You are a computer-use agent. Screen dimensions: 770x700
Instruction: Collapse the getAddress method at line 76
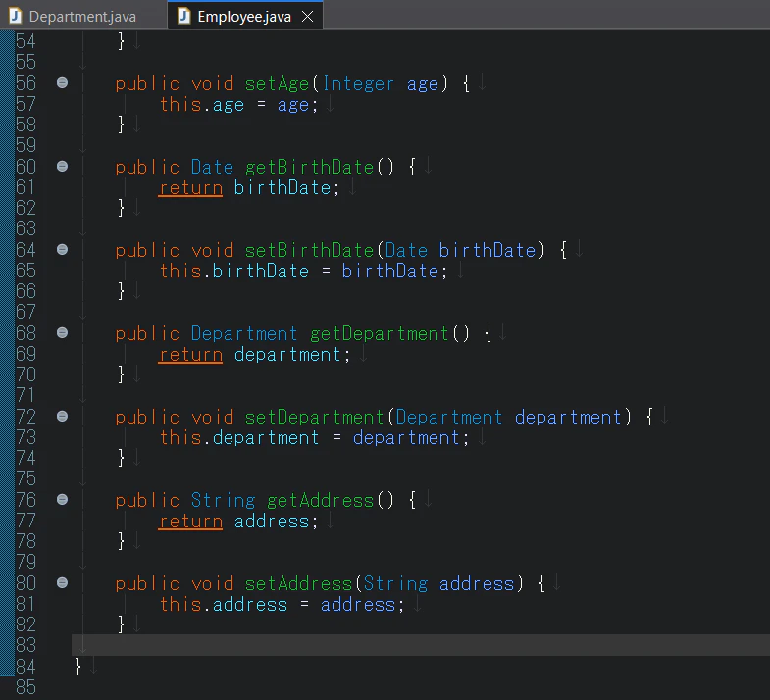[x=63, y=500]
